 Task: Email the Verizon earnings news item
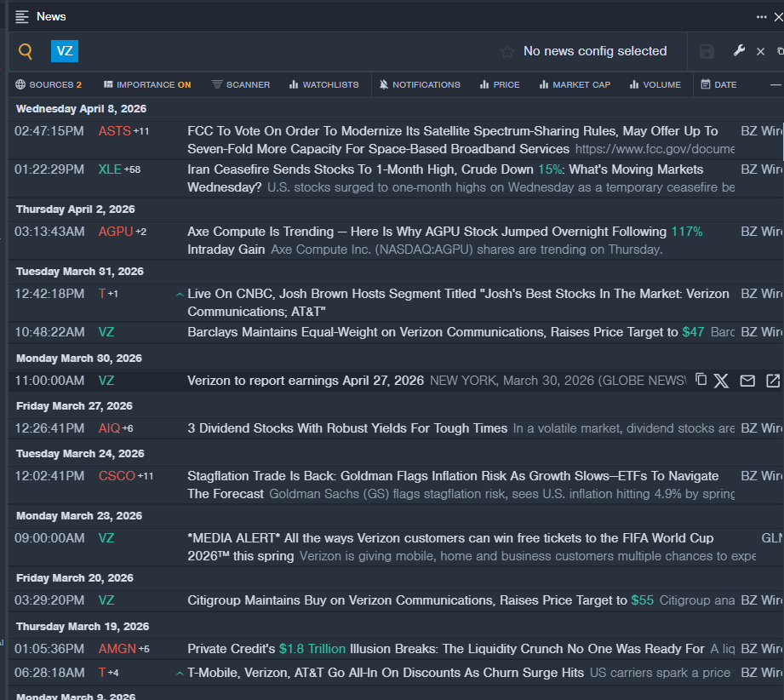tap(747, 381)
